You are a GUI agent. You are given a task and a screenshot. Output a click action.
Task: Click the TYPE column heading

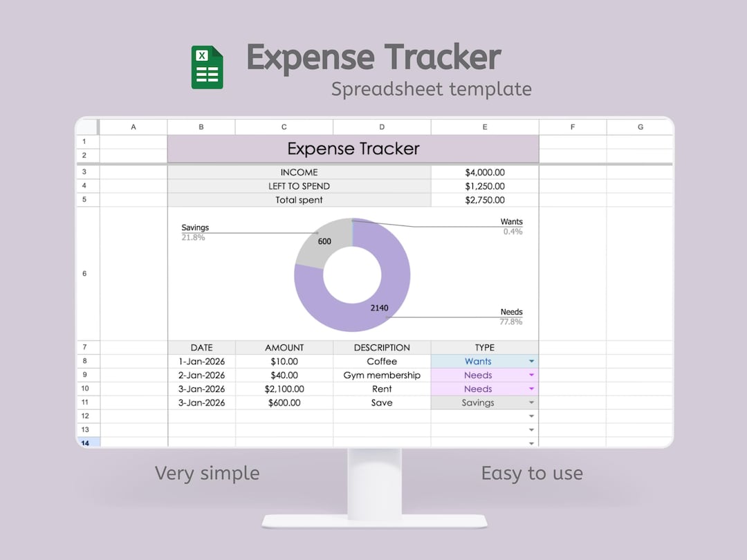point(484,348)
